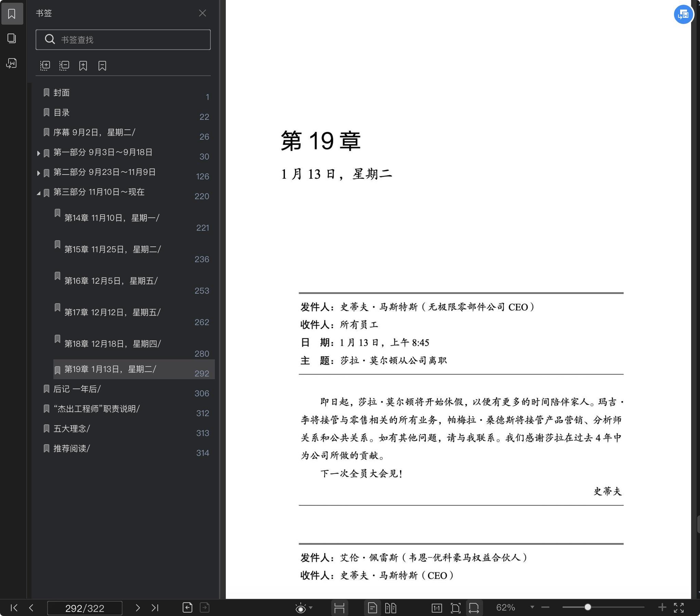Go to 第17章 12月12日 bookmark
This screenshot has width=700, height=616.
tap(112, 312)
